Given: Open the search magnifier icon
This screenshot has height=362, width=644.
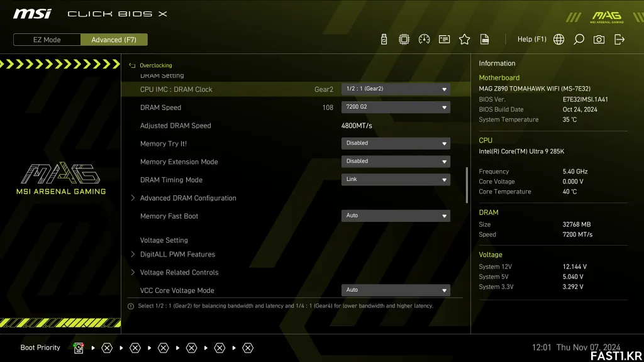Looking at the screenshot, I should 579,40.
